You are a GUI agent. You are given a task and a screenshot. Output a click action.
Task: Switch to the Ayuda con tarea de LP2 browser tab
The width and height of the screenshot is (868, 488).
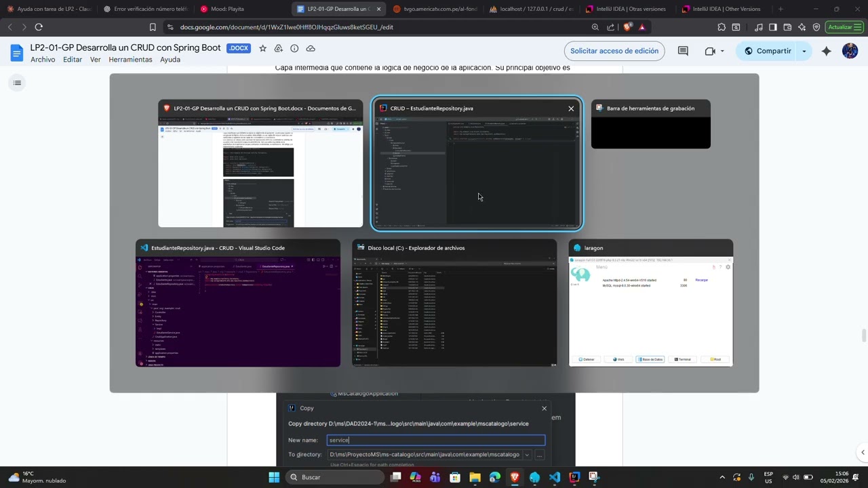(x=49, y=9)
